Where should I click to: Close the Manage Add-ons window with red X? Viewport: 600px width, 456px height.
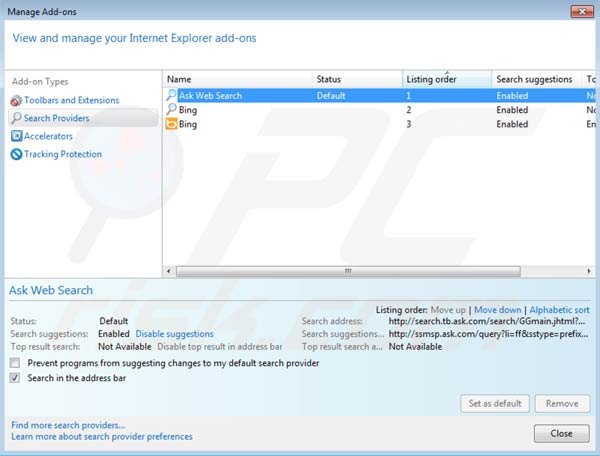[x=582, y=11]
